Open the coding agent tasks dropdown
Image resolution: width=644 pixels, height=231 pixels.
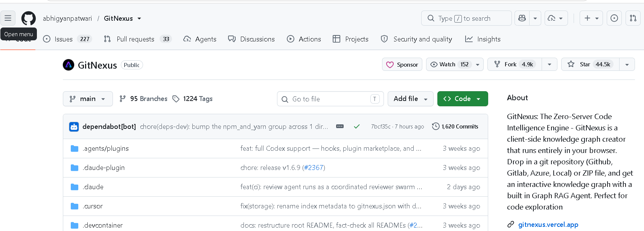(x=556, y=18)
